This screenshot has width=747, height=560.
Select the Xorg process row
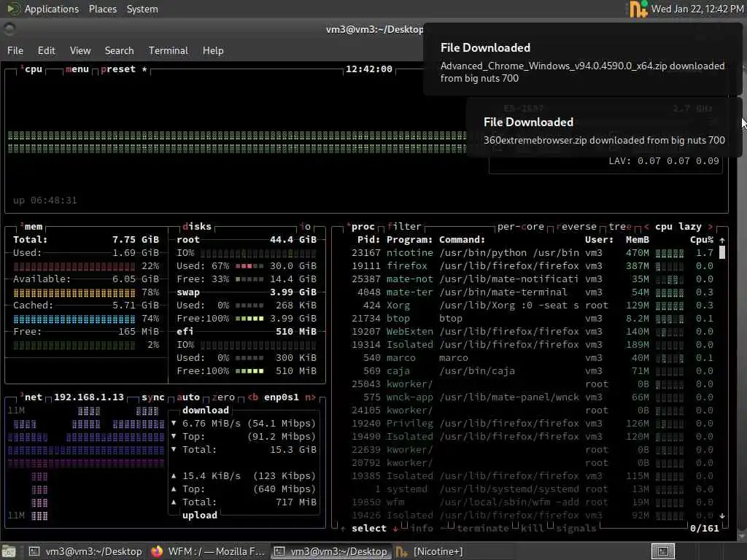click(532, 306)
